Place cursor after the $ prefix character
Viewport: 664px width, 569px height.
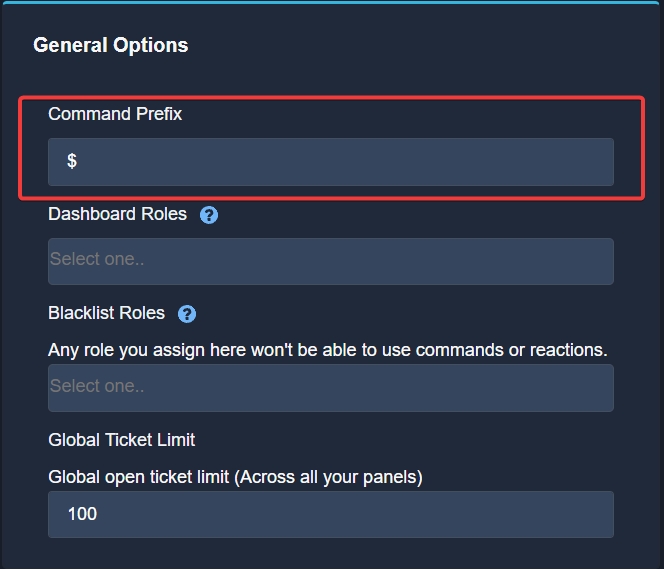pyautogui.click(x=78, y=161)
